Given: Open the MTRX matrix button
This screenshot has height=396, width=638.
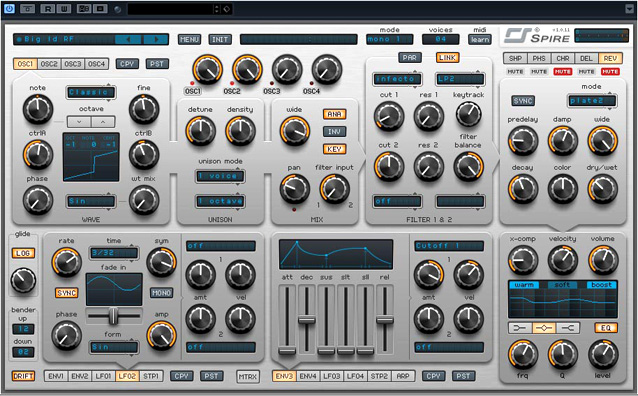Looking at the screenshot, I should tap(248, 376).
